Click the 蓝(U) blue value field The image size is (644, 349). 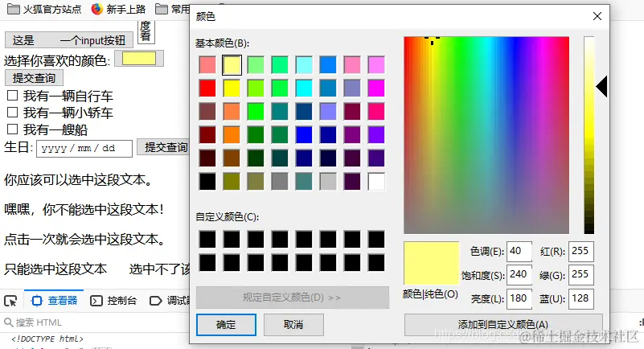pos(580,298)
